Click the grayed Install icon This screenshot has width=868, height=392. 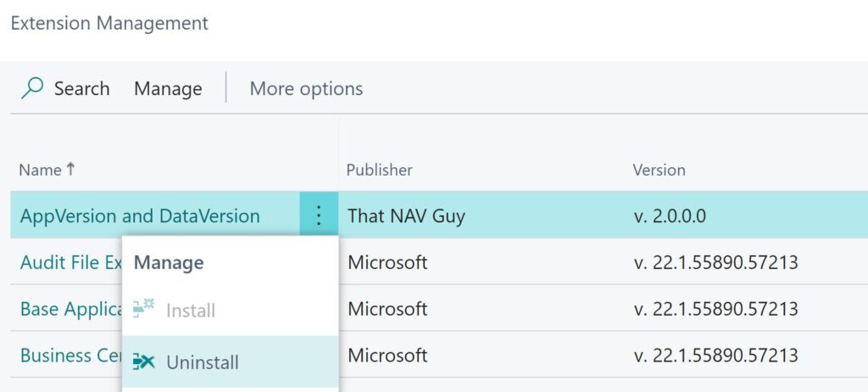tap(144, 308)
